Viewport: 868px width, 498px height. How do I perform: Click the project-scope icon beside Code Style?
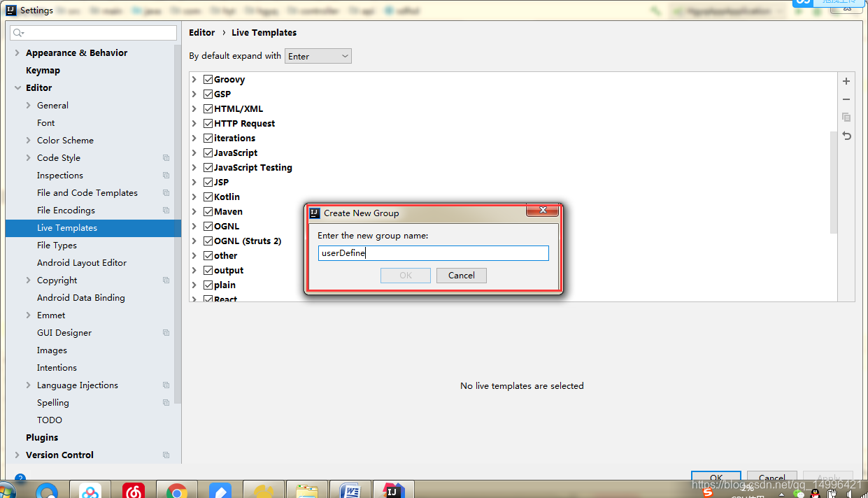(166, 158)
